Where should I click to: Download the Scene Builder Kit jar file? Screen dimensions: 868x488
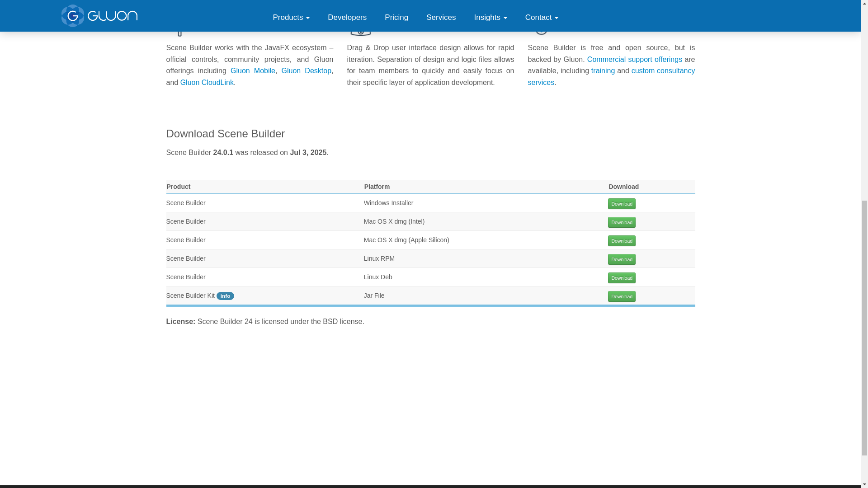(x=622, y=296)
